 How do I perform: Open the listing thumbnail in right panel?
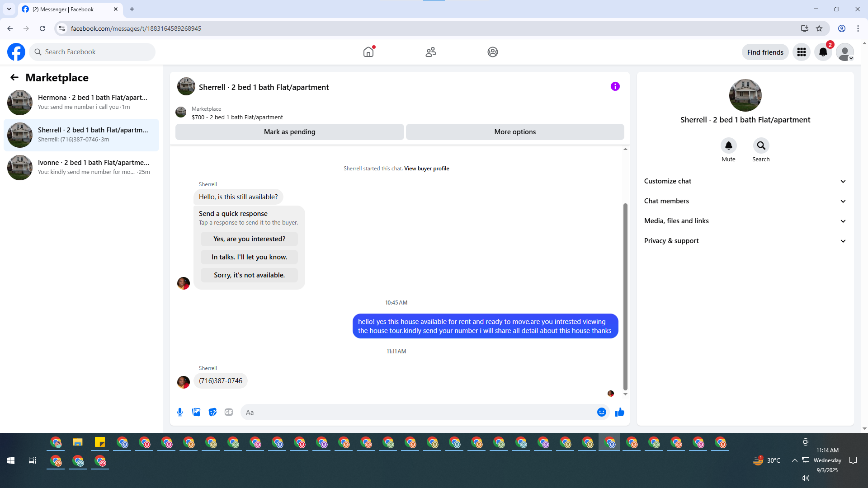745,95
